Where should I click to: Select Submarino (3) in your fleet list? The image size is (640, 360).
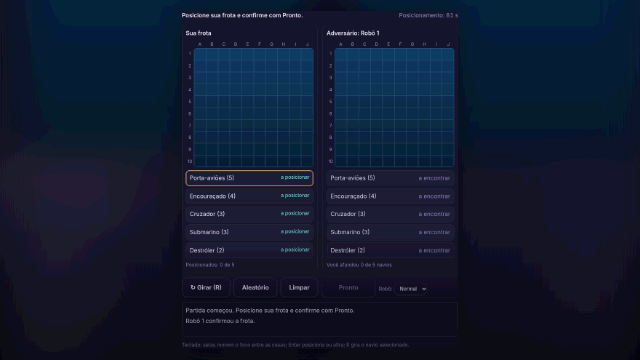(x=249, y=232)
